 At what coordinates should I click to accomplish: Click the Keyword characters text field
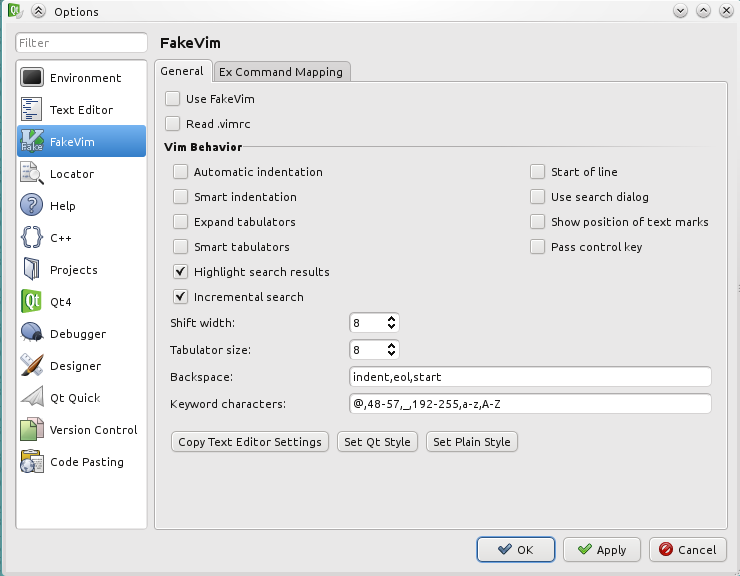530,404
